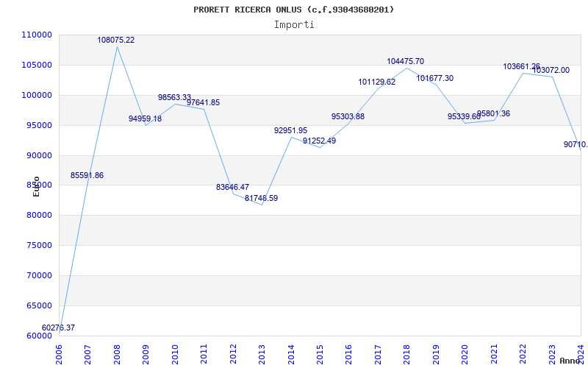
Task: Click the 2010 x-axis year label
Action: (175, 354)
